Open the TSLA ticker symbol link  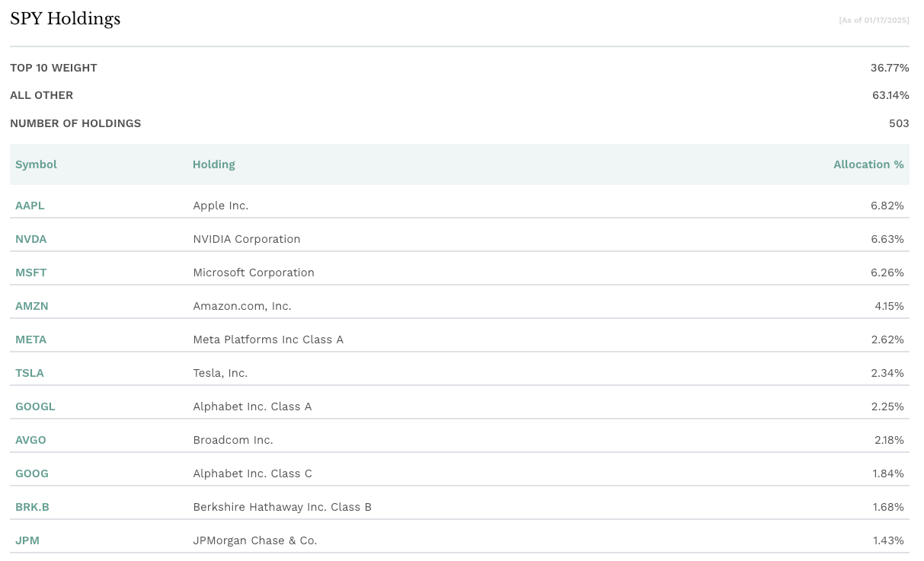30,373
